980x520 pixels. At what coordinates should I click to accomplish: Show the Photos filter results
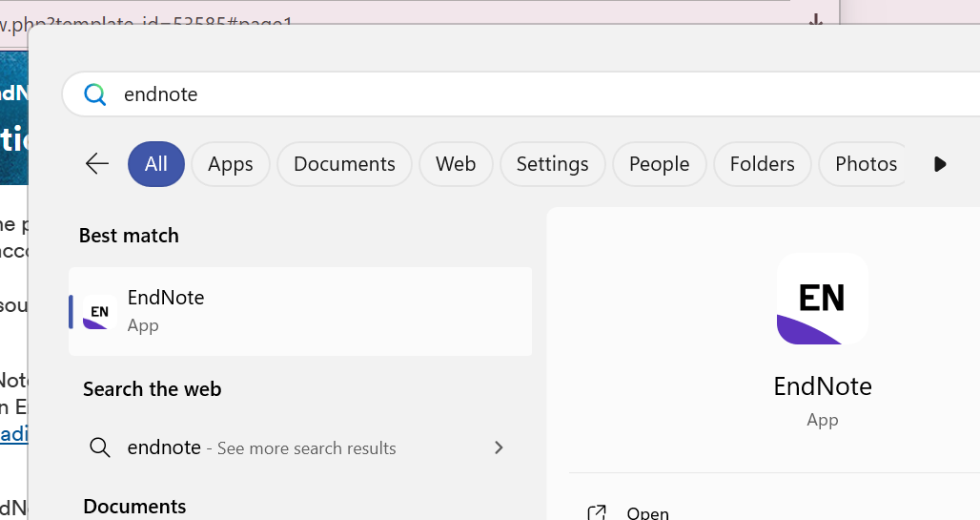[x=866, y=164]
